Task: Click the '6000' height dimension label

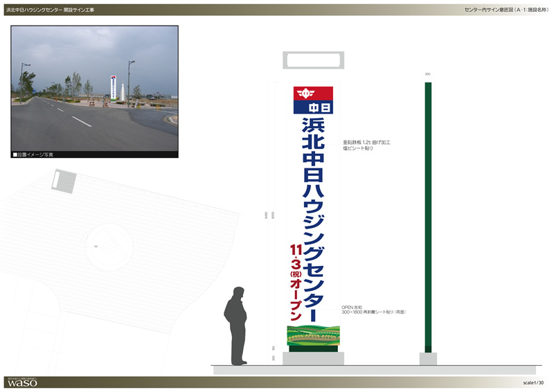Action: tap(273, 215)
